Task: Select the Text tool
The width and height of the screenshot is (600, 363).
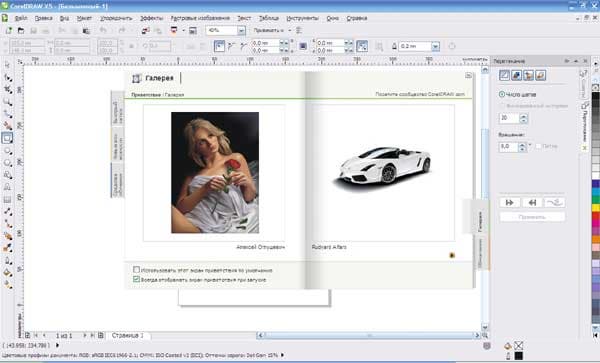Action: pyautogui.click(x=7, y=187)
